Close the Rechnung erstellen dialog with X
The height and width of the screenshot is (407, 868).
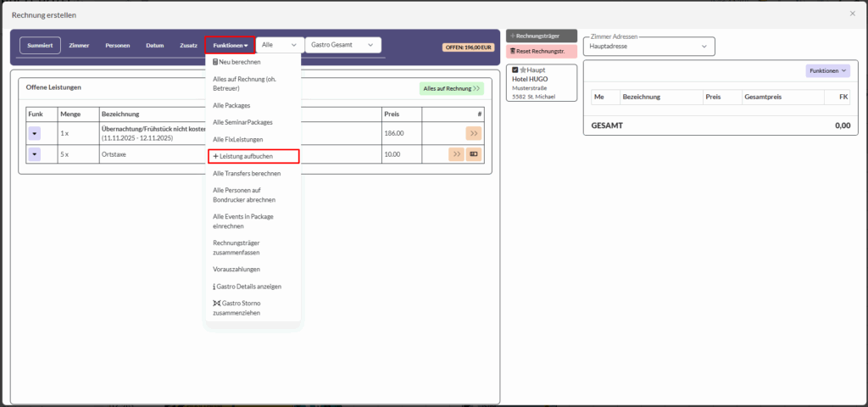(x=852, y=14)
